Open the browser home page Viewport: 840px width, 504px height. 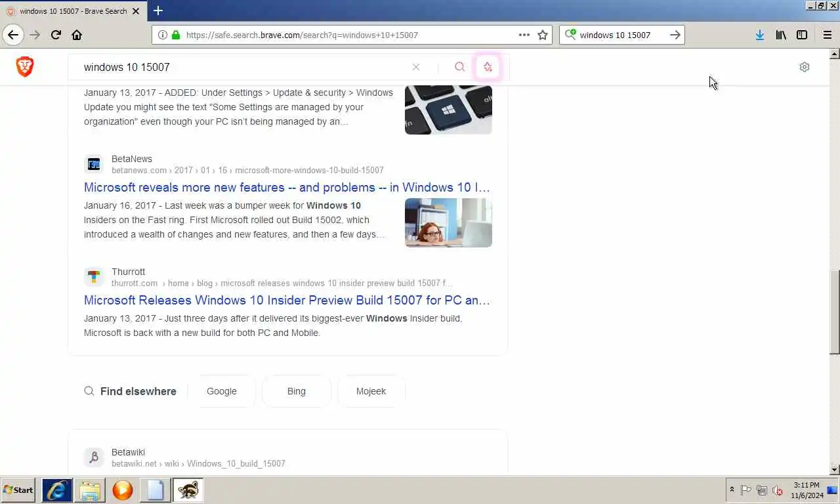tap(77, 35)
